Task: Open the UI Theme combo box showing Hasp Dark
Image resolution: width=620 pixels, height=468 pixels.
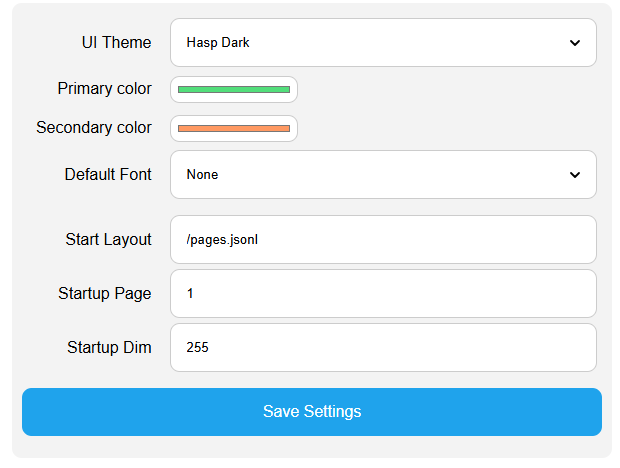Action: 382,43
